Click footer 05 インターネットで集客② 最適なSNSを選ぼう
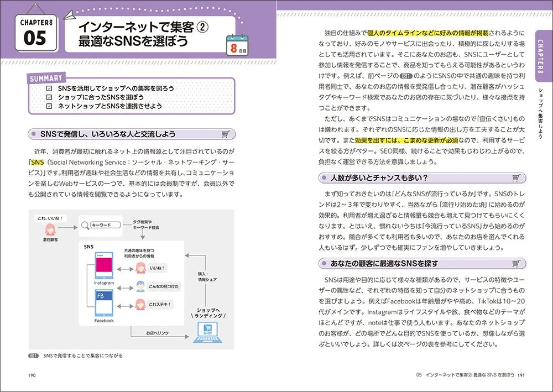This screenshot has width=553, height=392. [x=465, y=375]
